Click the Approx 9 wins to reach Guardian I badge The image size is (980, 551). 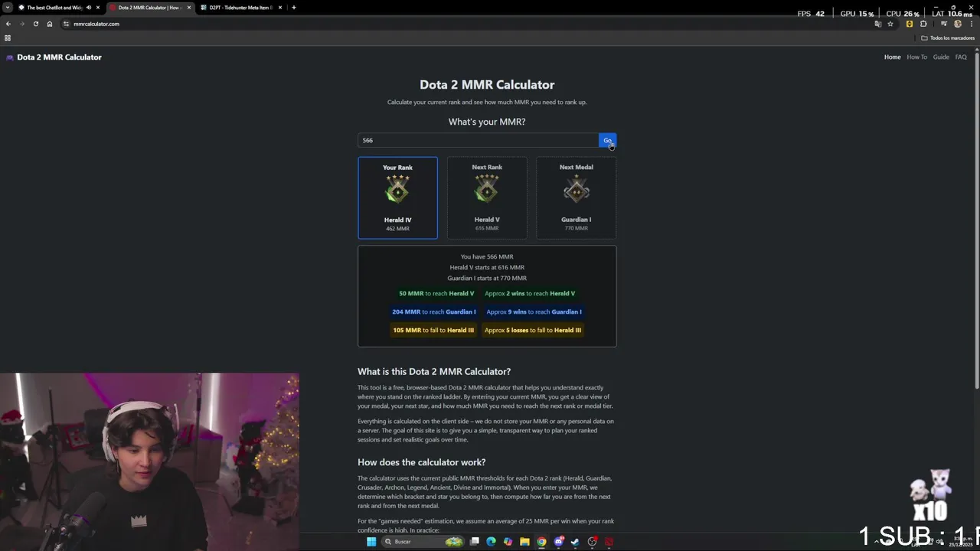[x=534, y=311]
